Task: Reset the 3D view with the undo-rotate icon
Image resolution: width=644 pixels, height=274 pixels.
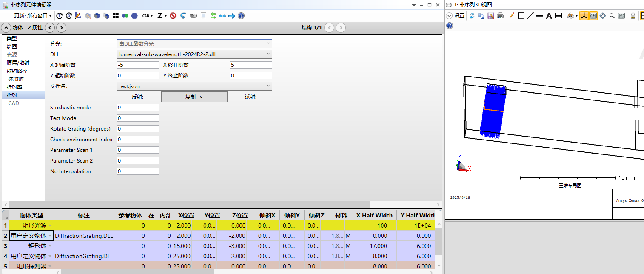Action: 621,16
